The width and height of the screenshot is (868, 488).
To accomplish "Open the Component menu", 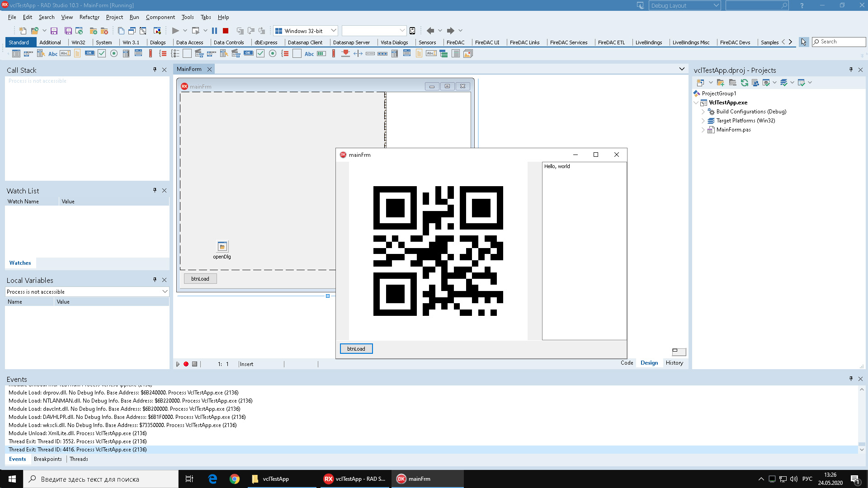I will [x=160, y=17].
